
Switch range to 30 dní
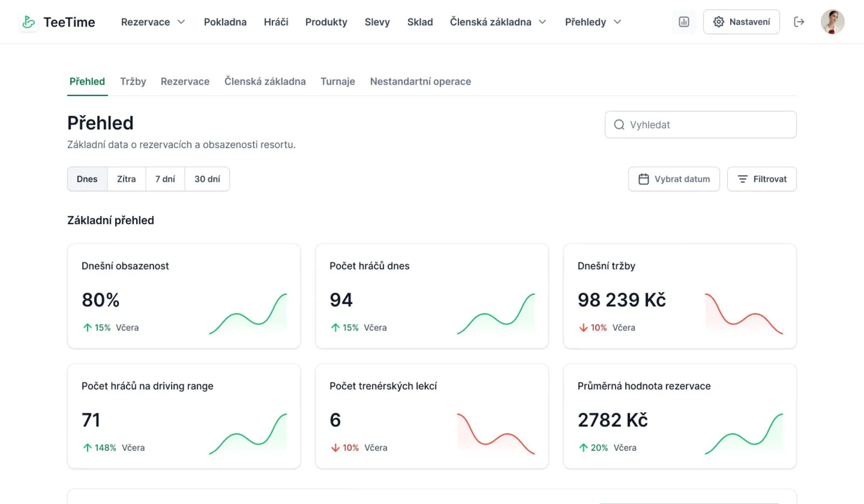[x=207, y=179]
